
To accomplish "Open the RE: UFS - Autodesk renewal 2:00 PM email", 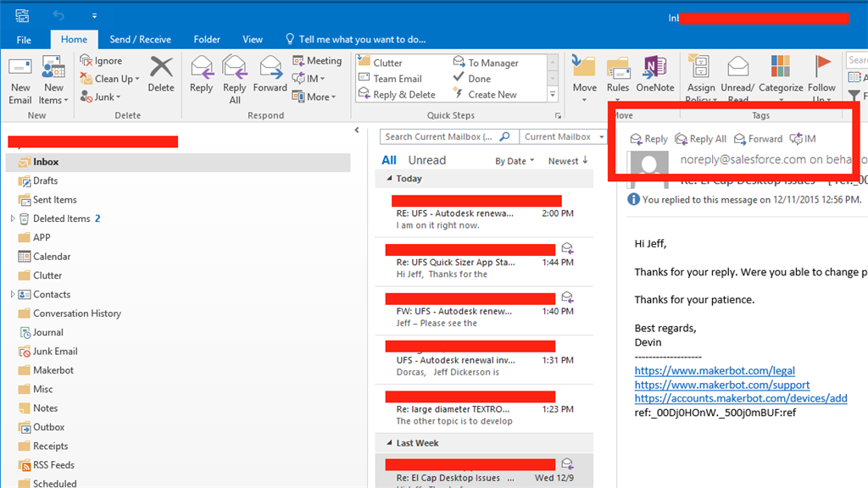I will click(484, 213).
